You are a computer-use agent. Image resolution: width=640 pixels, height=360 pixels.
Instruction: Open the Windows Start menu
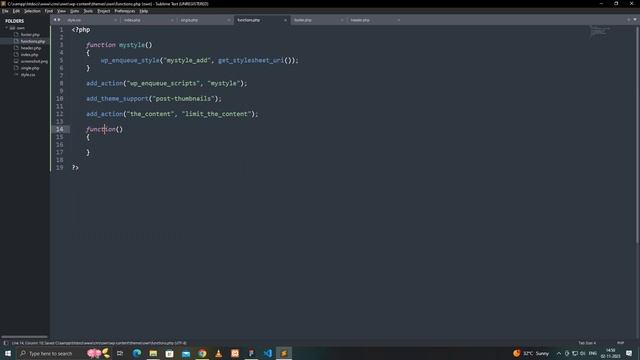coord(8,353)
